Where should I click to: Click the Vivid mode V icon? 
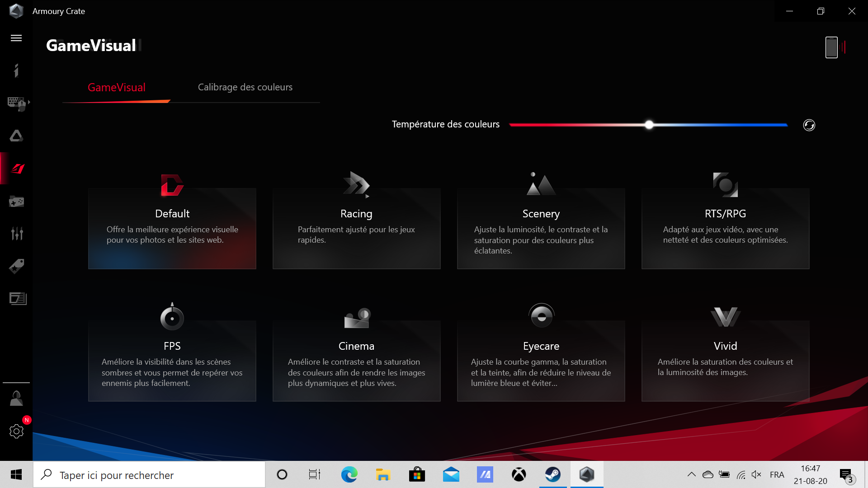click(x=725, y=317)
